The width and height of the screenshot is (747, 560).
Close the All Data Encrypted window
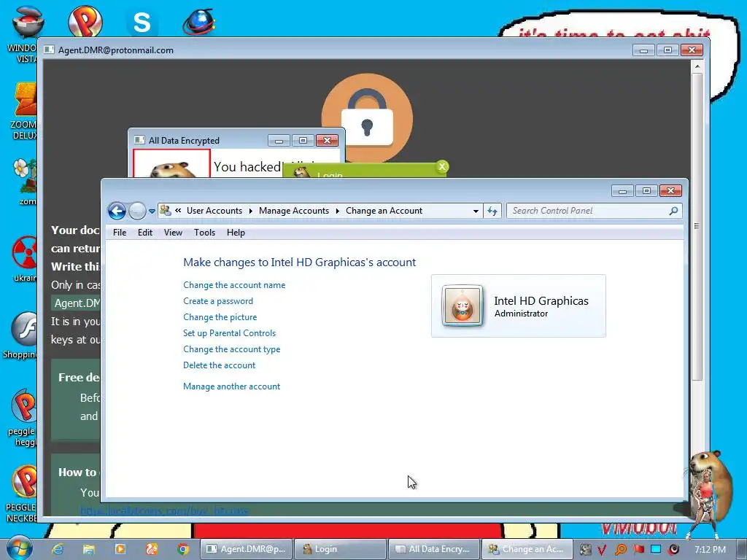(x=327, y=141)
